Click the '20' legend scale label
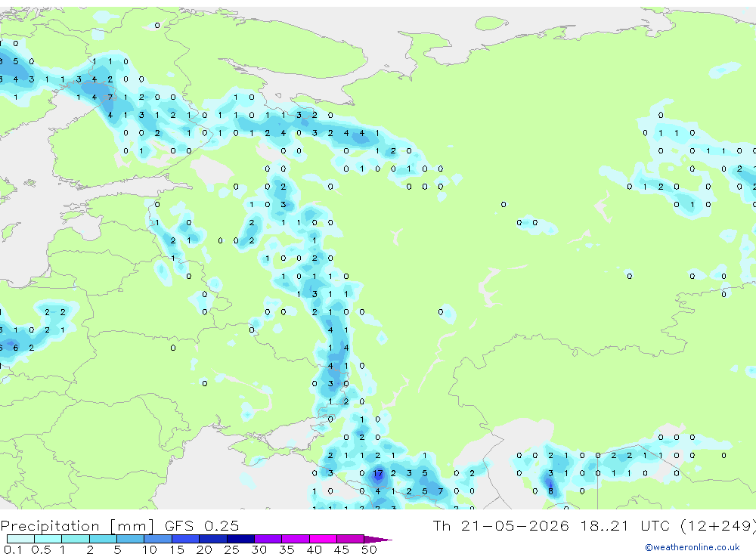The width and height of the screenshot is (756, 554). click(x=204, y=549)
